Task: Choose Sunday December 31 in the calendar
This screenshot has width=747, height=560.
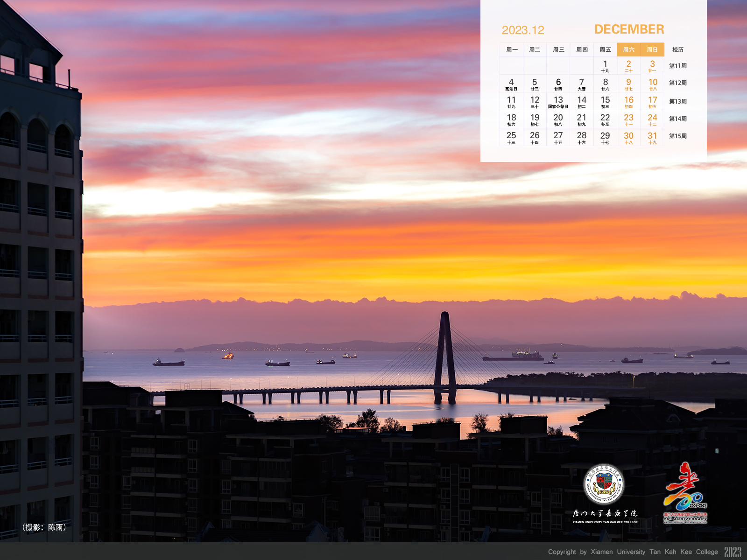Action: coord(652,138)
